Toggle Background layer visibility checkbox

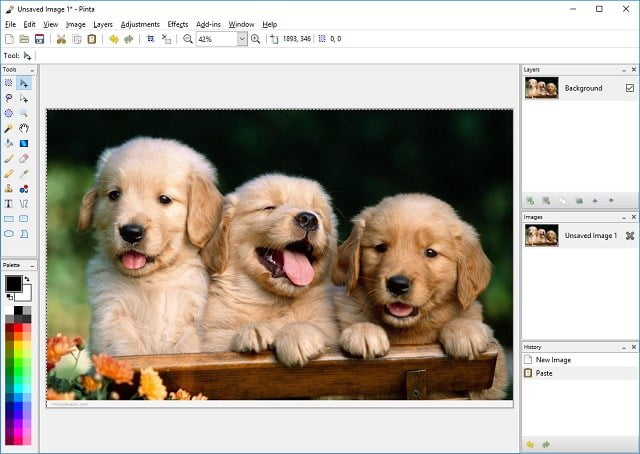click(630, 88)
